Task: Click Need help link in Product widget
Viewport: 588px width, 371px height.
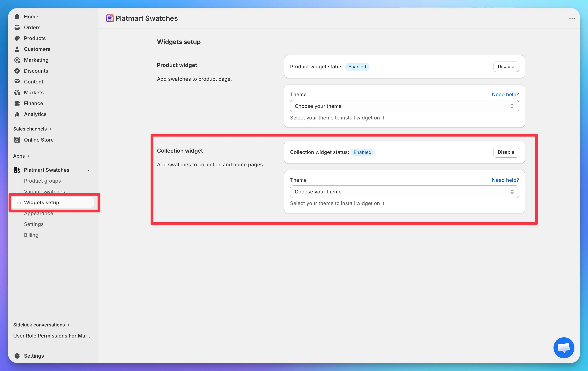Action: (505, 94)
